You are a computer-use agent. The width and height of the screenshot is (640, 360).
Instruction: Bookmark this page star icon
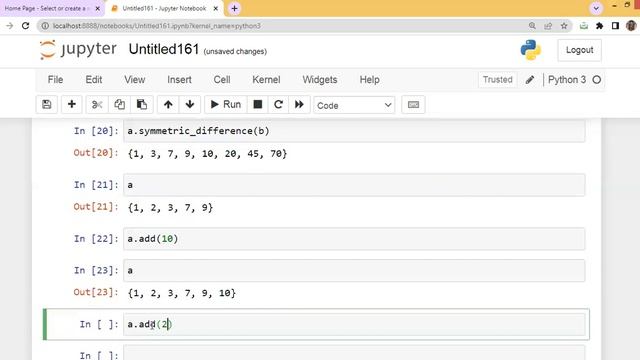point(564,26)
